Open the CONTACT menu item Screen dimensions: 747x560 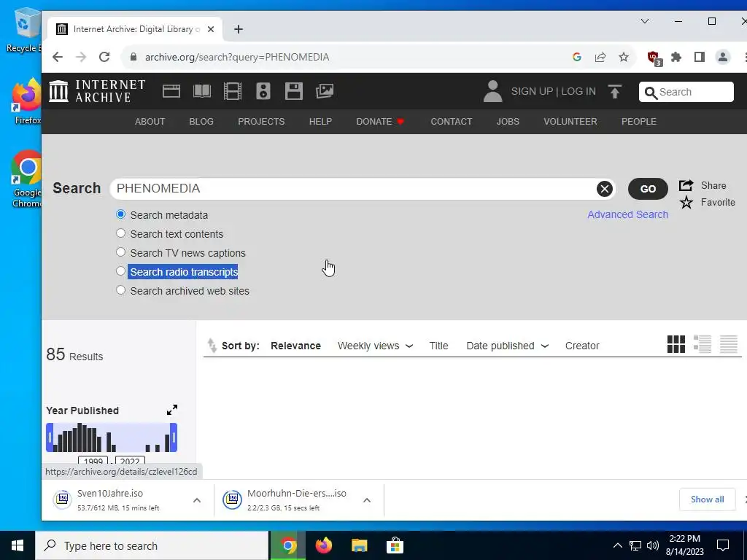click(x=451, y=122)
